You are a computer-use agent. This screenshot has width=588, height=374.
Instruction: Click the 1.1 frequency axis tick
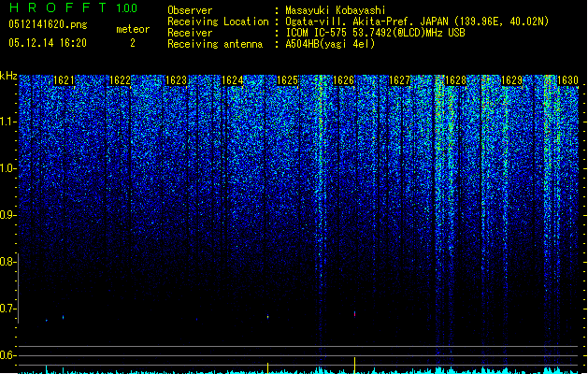click(x=8, y=122)
